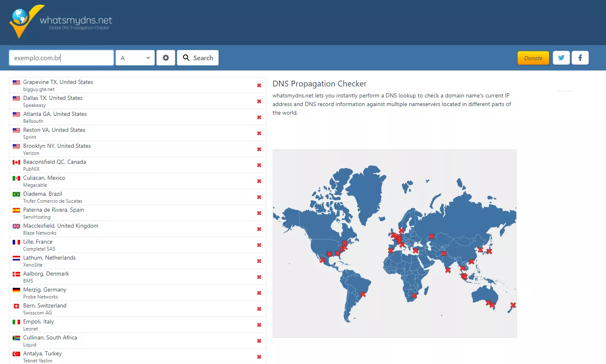This screenshot has height=364, width=606.
Task: Select the Merzig, Germany entry
Action: [x=138, y=293]
